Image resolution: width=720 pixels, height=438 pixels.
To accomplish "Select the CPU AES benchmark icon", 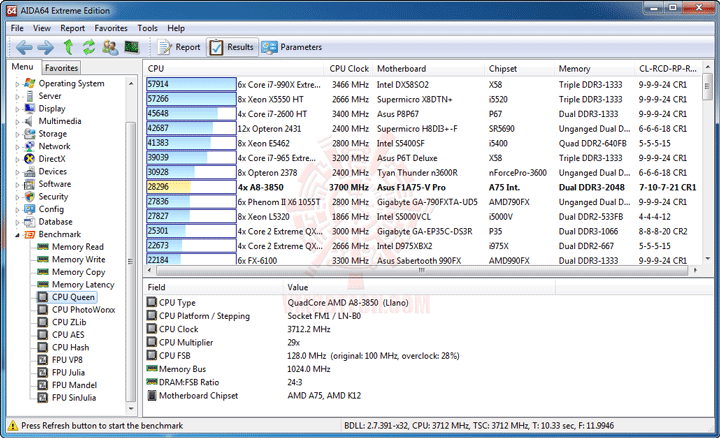I will 43,335.
